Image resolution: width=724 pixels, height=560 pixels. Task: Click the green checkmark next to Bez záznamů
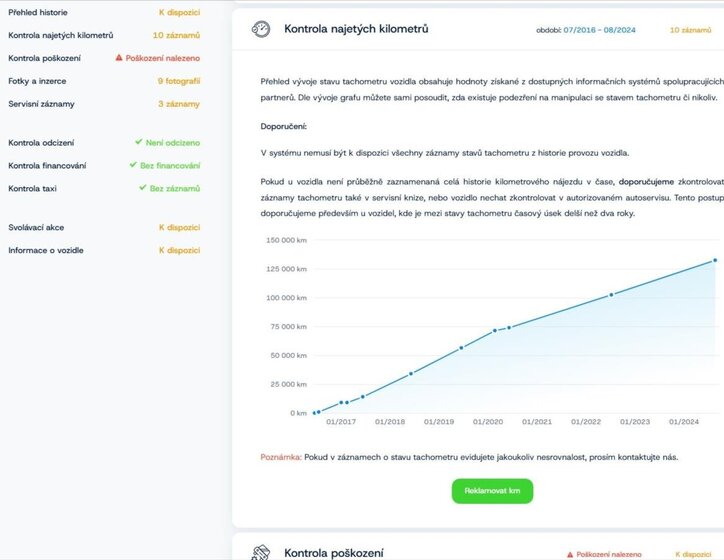[x=143, y=188]
